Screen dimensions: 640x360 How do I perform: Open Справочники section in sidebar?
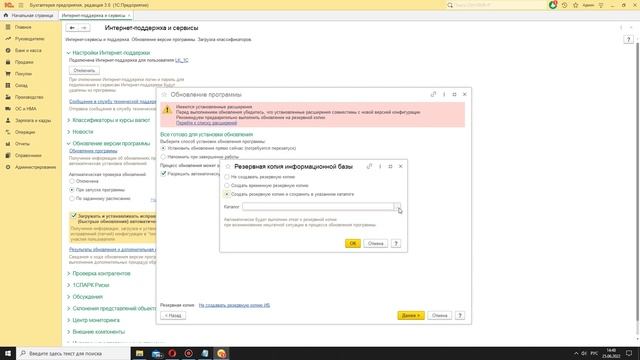point(28,156)
